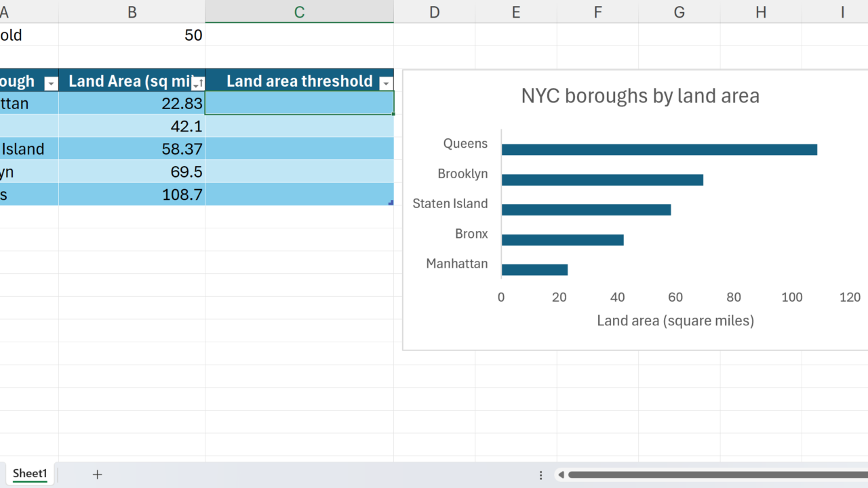Select the Staten Island label in the chart
Screen dimensions: 868x488
click(450, 203)
